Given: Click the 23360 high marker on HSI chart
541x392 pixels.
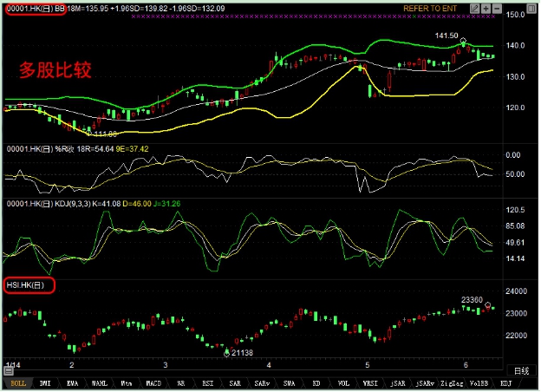Looking at the screenshot, I should (473, 297).
